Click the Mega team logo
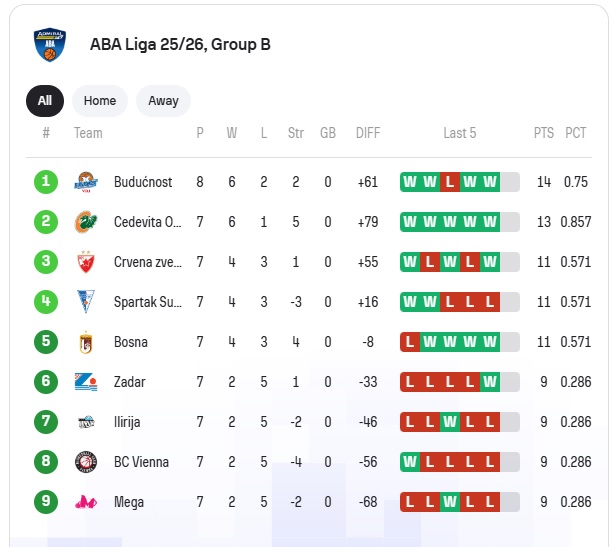The width and height of the screenshot is (616, 547). pyautogui.click(x=86, y=502)
